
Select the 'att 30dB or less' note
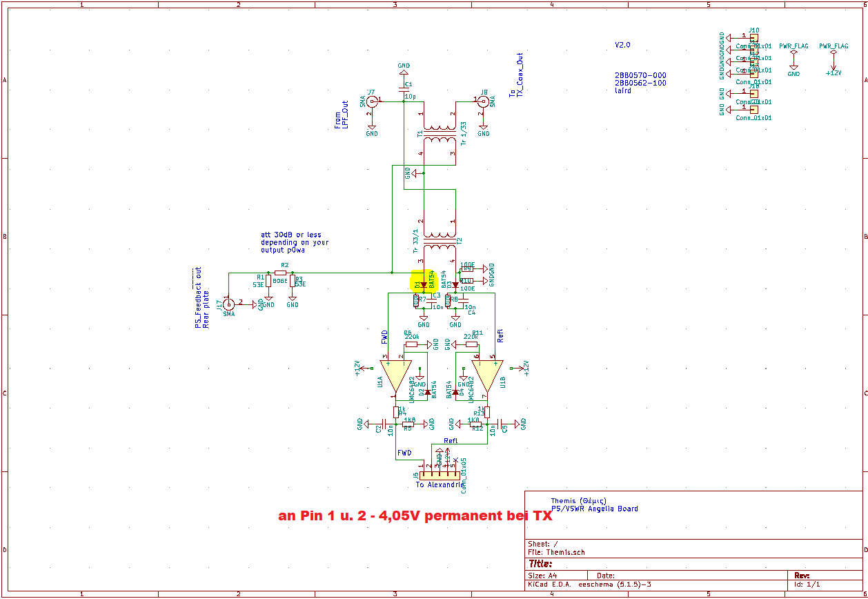(295, 242)
